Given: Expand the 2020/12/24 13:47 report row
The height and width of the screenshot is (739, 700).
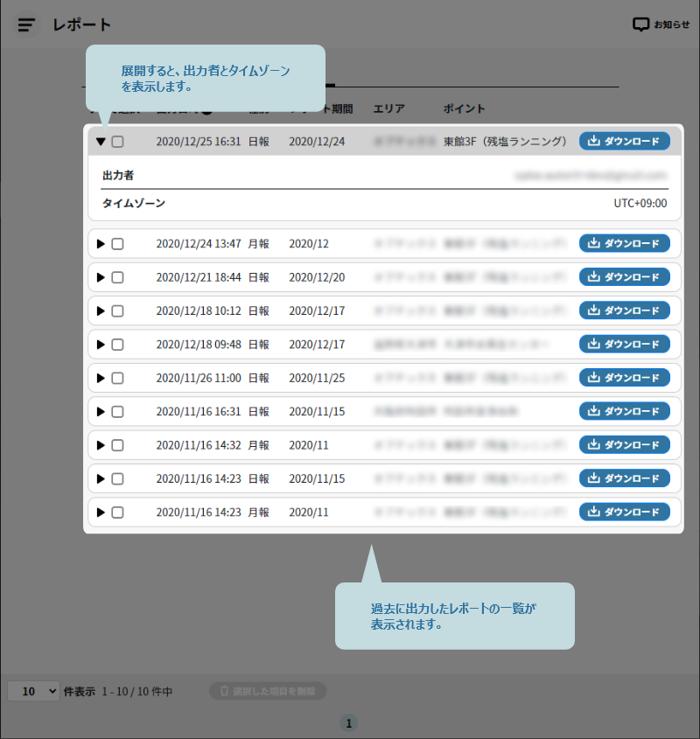Looking at the screenshot, I should (x=101, y=244).
